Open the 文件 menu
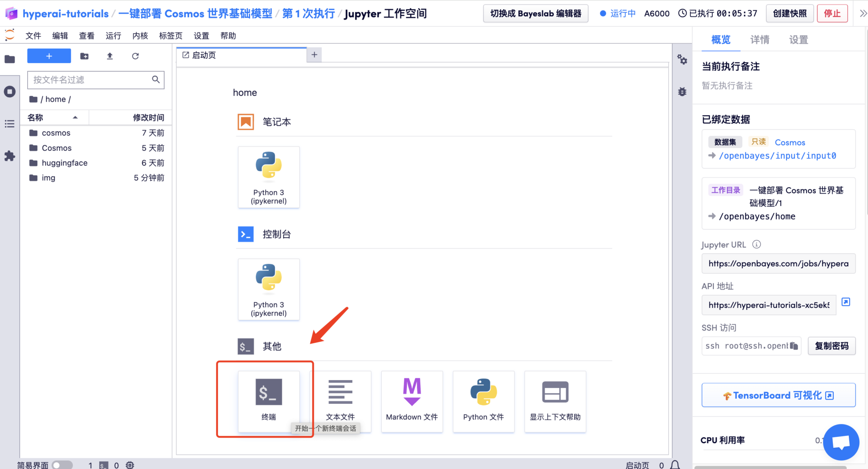 pyautogui.click(x=33, y=36)
